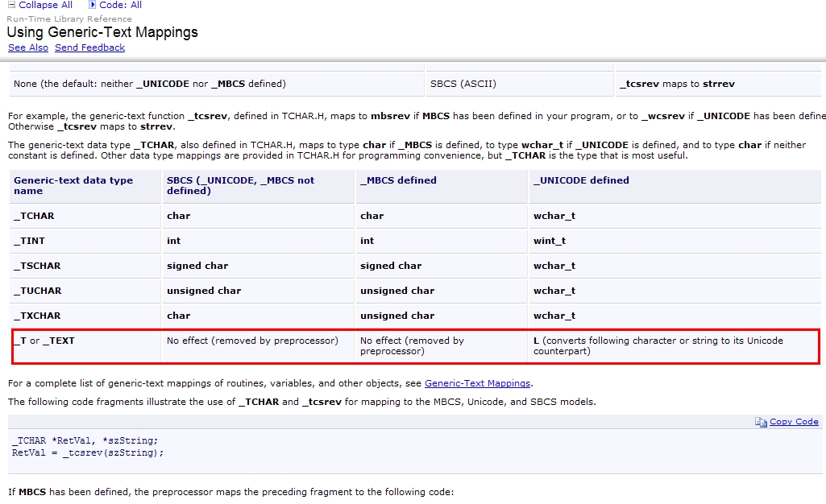Click unsigned char in SBCS _TUCHAR cell
The width and height of the screenshot is (826, 504).
point(204,291)
